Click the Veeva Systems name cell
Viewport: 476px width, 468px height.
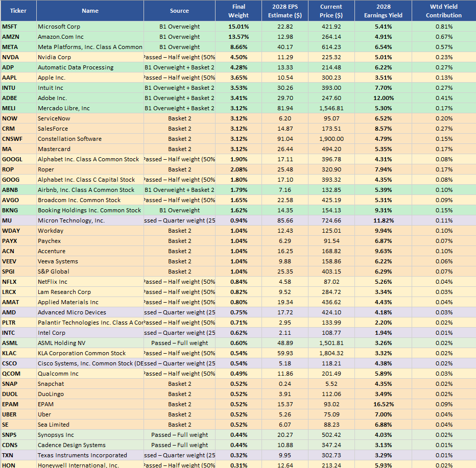coord(90,261)
